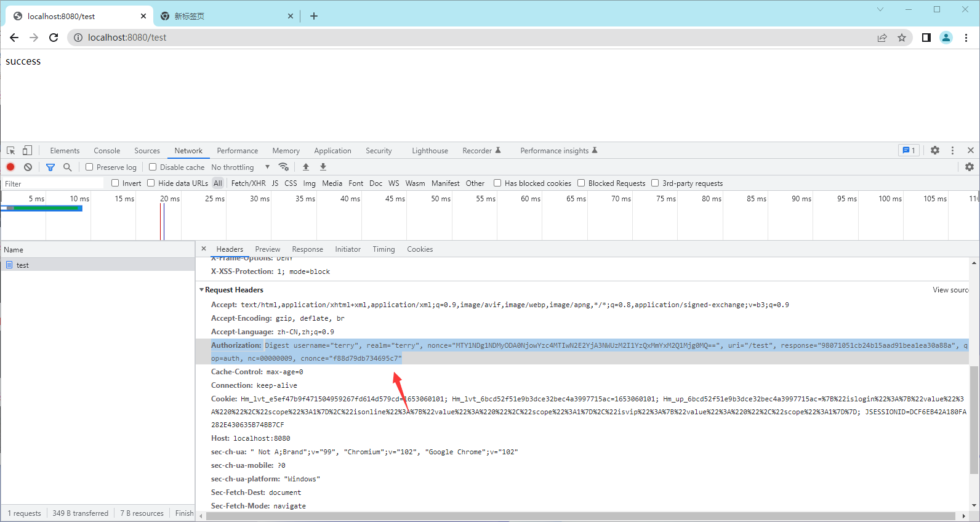Viewport: 980px width, 522px height.
Task: Toggle device toolbar emulation icon
Action: [27, 150]
